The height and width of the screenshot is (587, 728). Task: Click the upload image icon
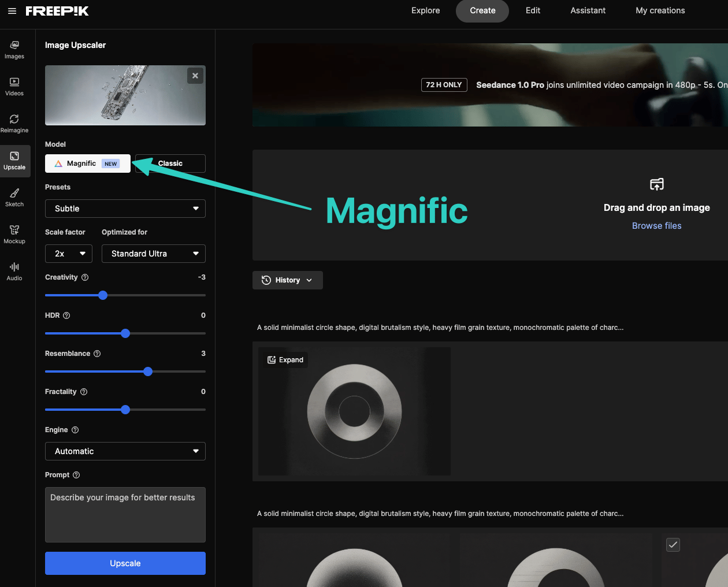pos(657,184)
